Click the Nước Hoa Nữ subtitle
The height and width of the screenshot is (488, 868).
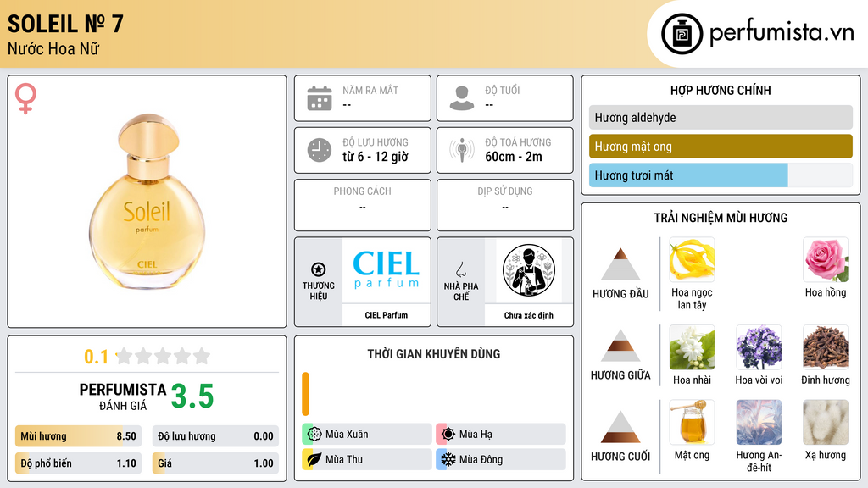coord(53,48)
